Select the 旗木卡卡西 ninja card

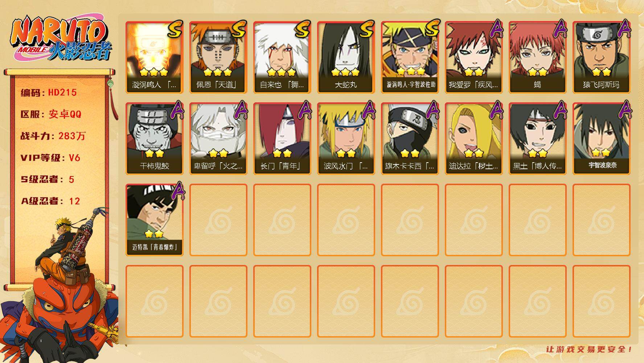coord(410,138)
